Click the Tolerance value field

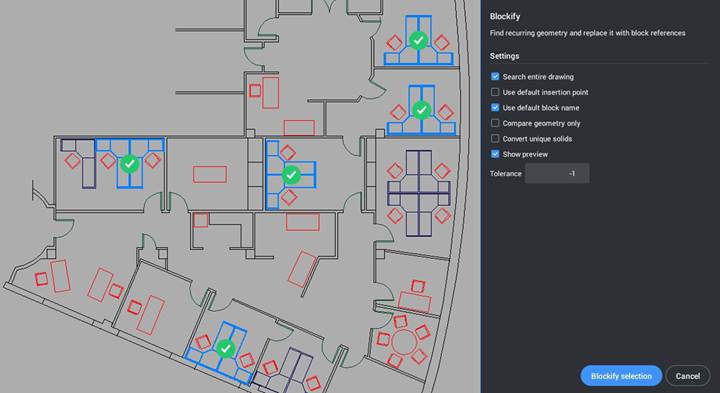557,174
